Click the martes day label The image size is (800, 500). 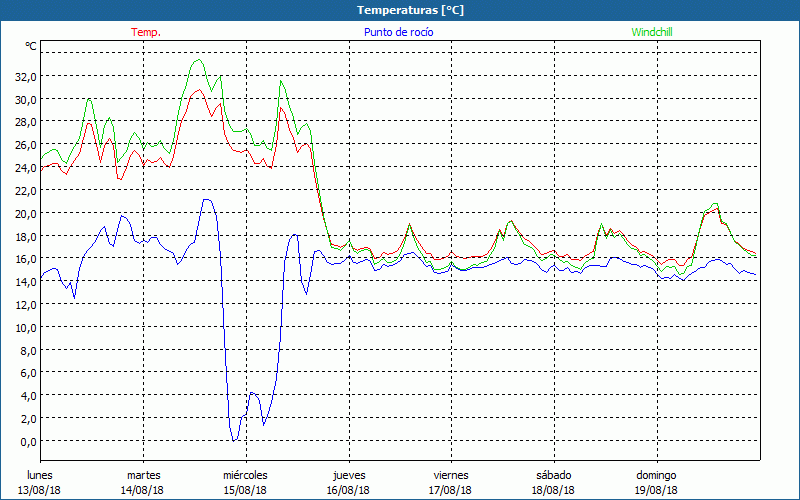tap(143, 475)
